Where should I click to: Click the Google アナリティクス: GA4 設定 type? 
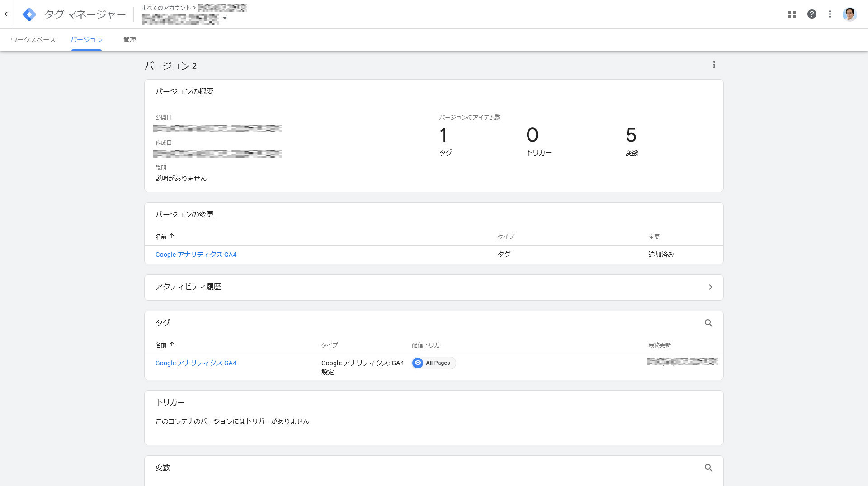point(363,367)
